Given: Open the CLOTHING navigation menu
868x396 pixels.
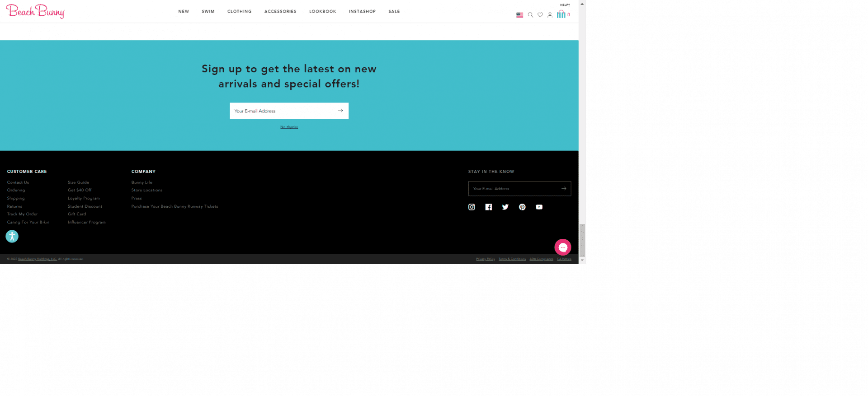Looking at the screenshot, I should tap(239, 11).
